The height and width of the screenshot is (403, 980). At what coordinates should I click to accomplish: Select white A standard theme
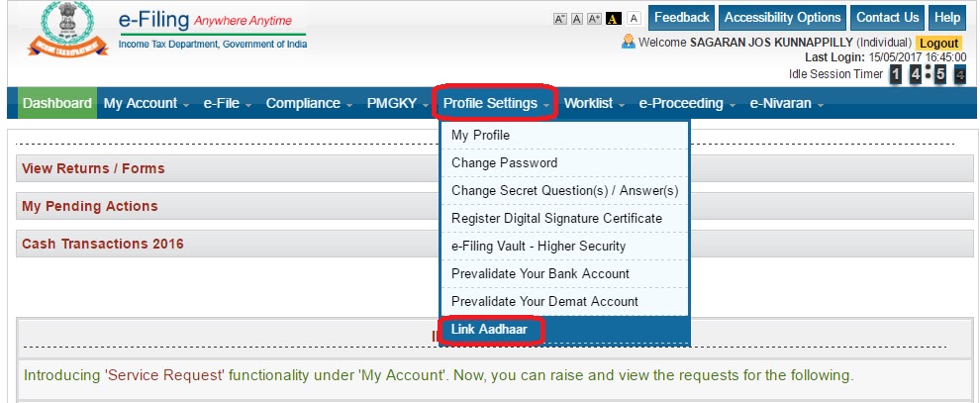[x=634, y=19]
